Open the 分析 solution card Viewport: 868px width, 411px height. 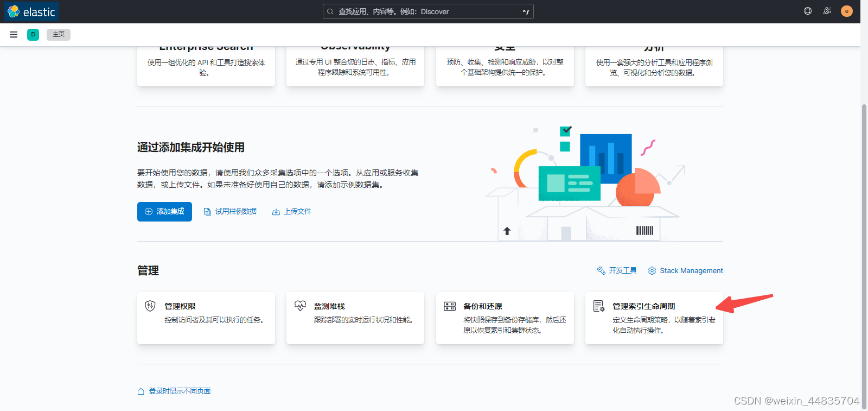[x=654, y=66]
